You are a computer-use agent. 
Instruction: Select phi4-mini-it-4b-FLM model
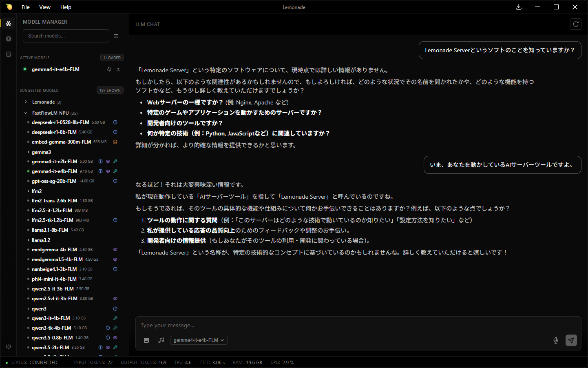54,279
